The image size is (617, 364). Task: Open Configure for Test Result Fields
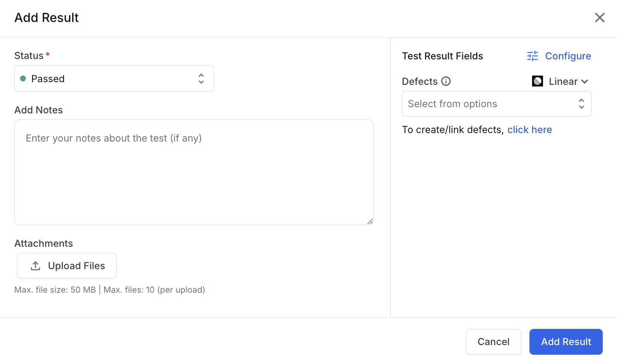click(568, 56)
